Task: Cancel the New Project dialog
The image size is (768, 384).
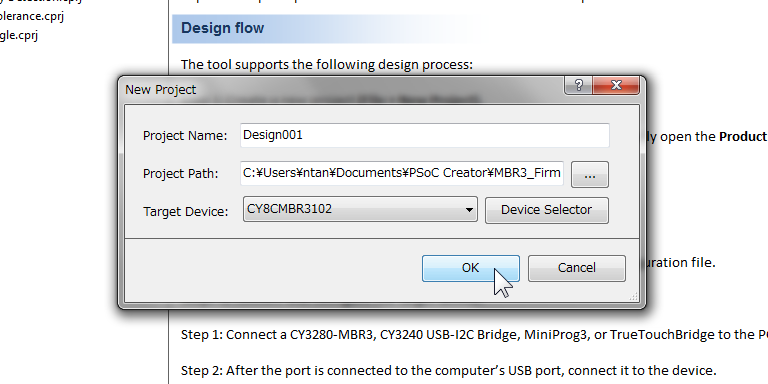Action: (576, 268)
